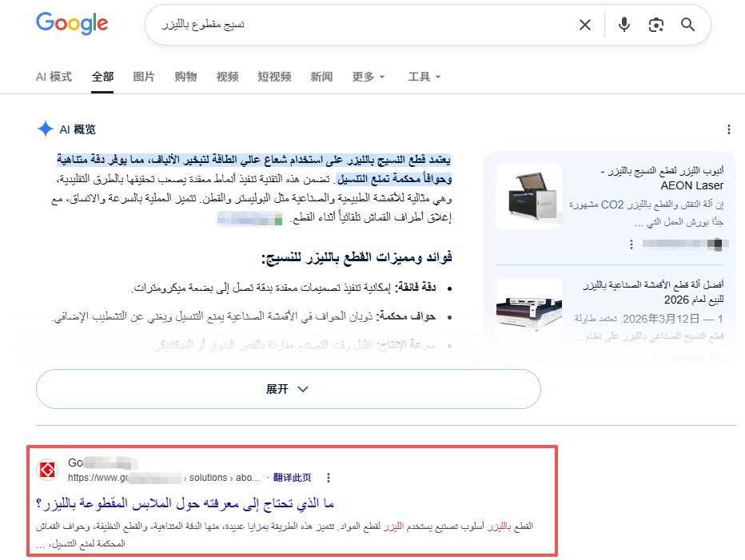The height and width of the screenshot is (560, 745).
Task: Open fabric cutting machine 2026 thumbnail
Action: click(529, 308)
